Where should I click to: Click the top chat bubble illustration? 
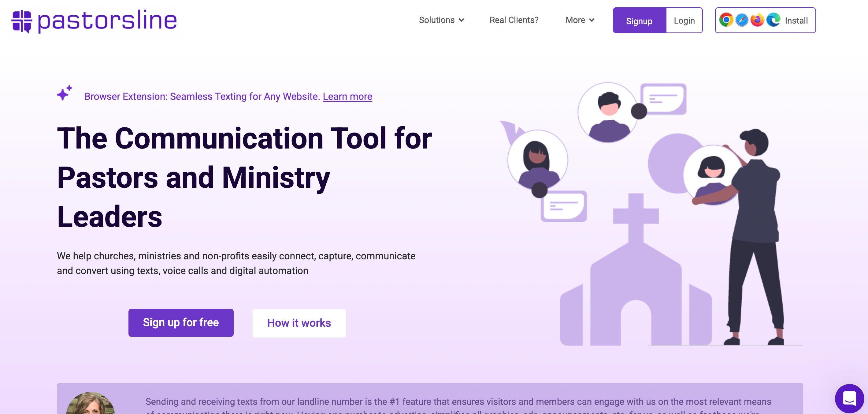tap(663, 99)
